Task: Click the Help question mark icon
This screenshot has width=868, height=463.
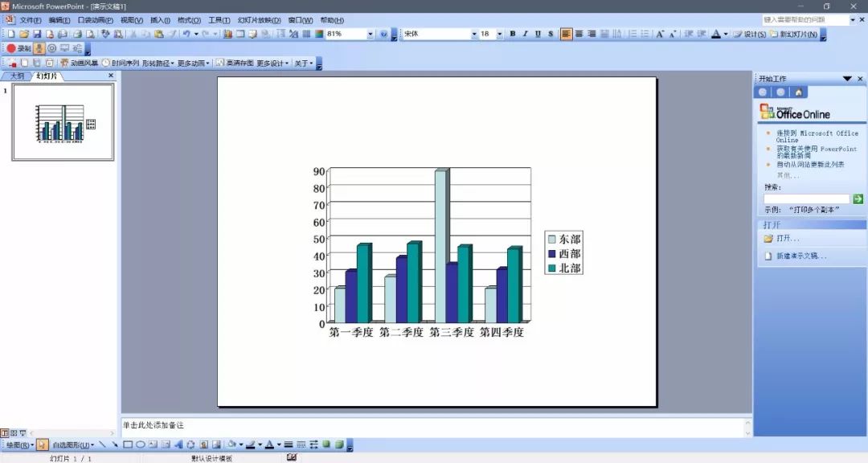Action: point(383,34)
